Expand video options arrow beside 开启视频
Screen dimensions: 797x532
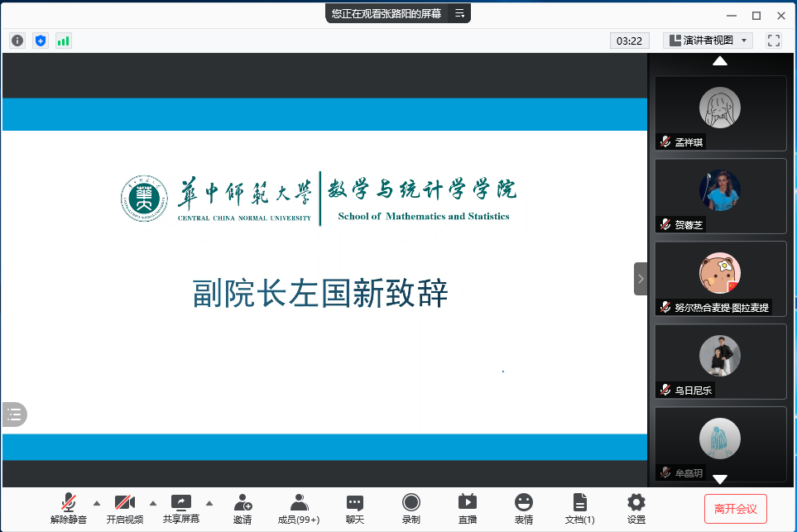click(x=152, y=502)
